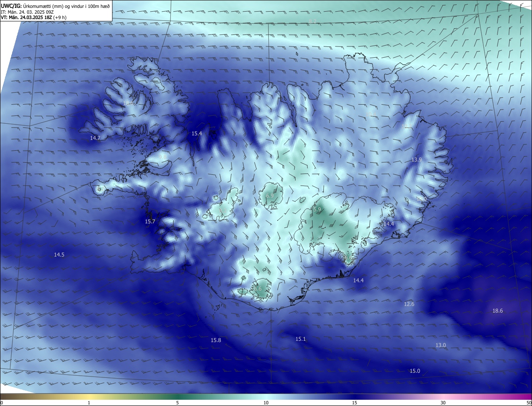532x406 pixels.
Task: Click the 10 tick on the color scale
Action: 266,403
